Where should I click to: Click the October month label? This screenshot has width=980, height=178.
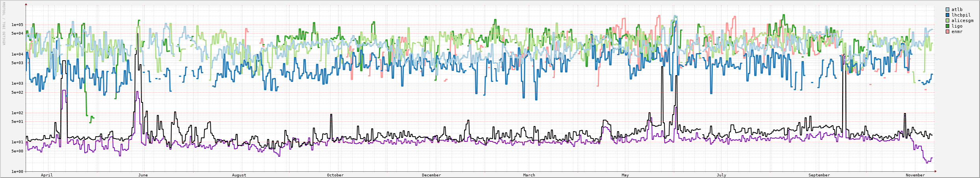coord(335,175)
